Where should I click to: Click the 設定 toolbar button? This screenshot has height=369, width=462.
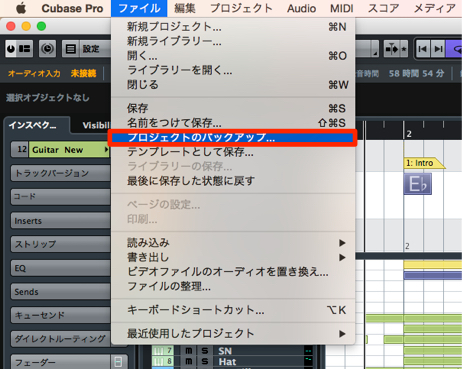click(91, 49)
